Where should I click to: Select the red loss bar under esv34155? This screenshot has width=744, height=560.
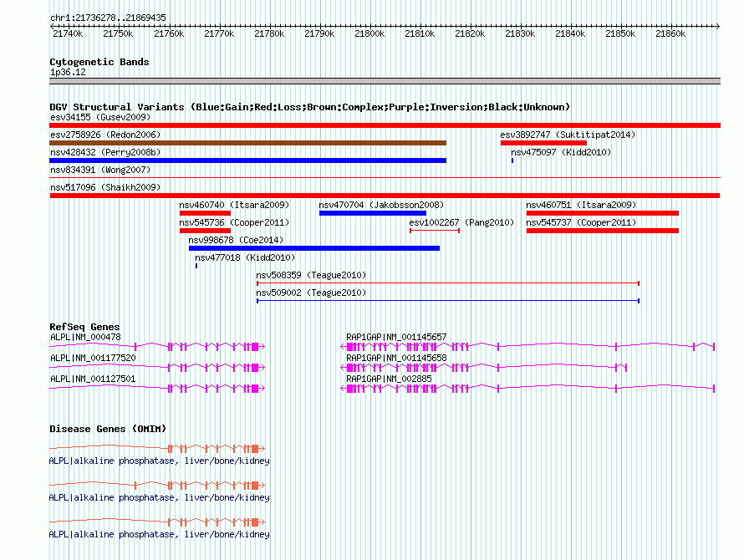[x=385, y=125]
